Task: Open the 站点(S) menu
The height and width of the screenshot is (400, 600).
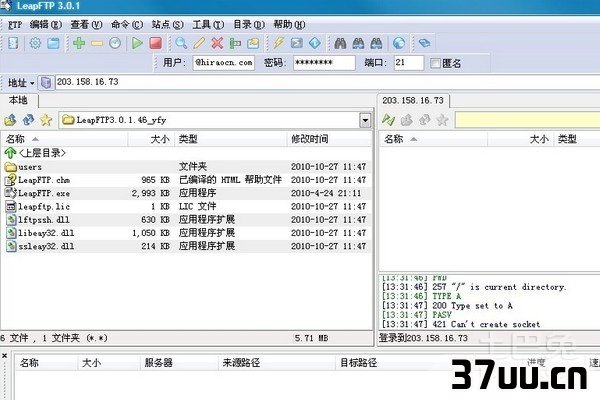Action: pyautogui.click(x=167, y=25)
